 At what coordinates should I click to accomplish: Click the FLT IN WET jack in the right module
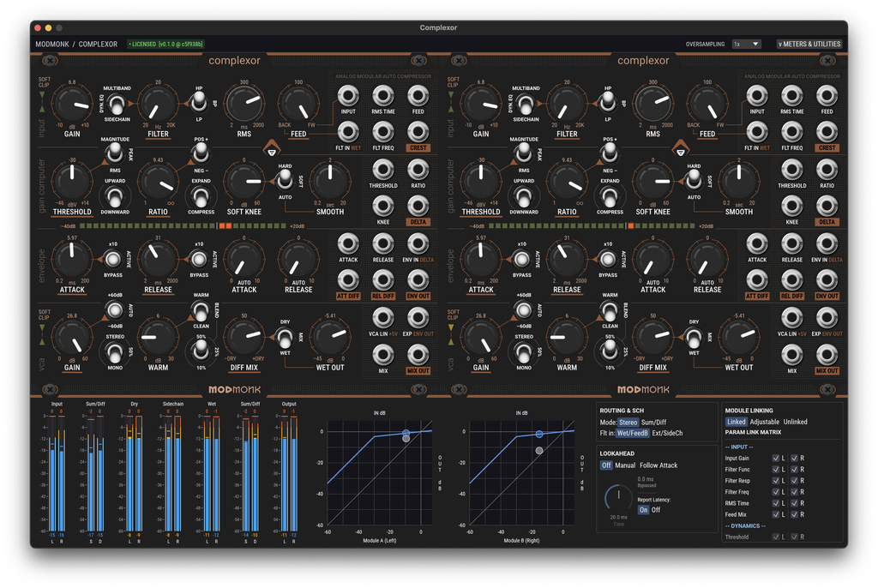[756, 132]
